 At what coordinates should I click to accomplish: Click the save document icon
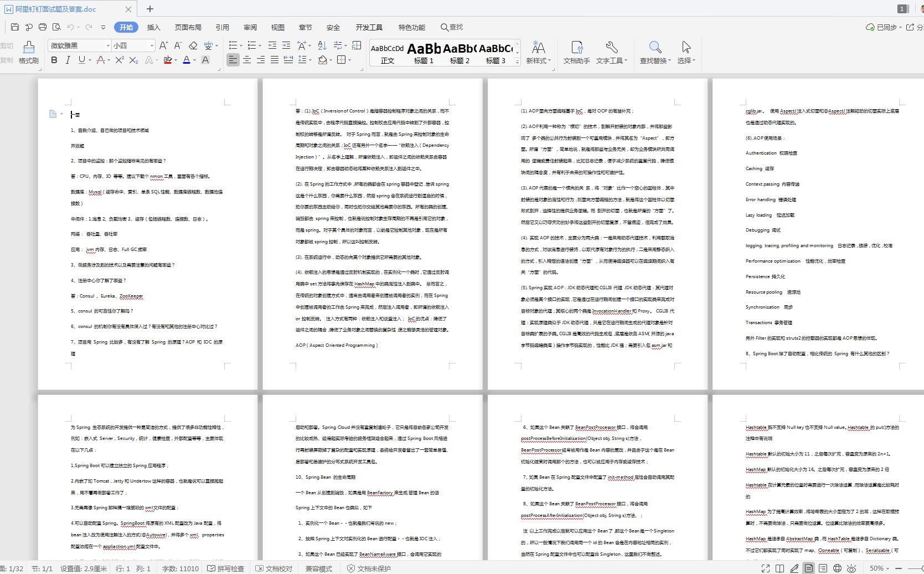[x=15, y=27]
